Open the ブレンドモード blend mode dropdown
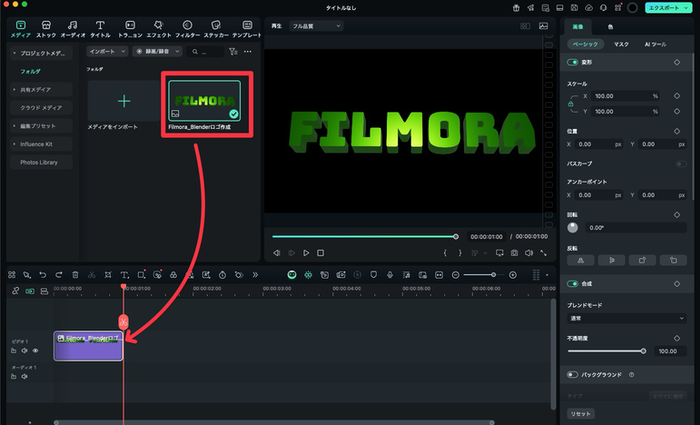700x425 pixels. [x=626, y=318]
